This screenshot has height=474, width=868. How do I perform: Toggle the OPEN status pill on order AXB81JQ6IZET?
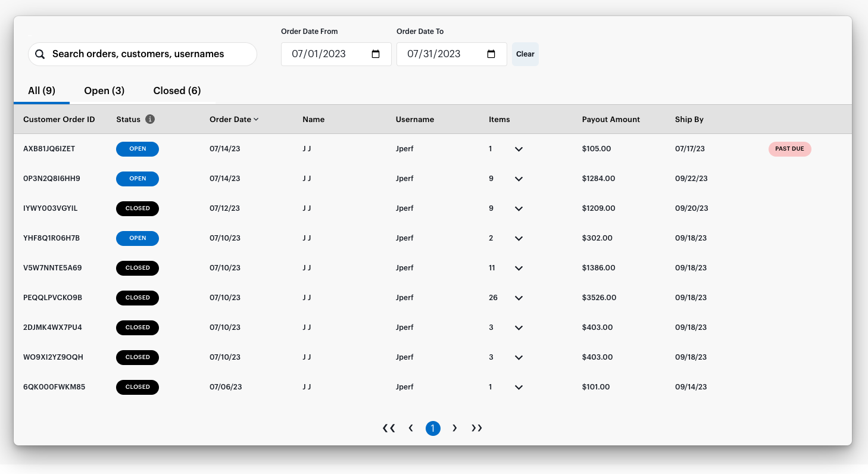coord(138,149)
